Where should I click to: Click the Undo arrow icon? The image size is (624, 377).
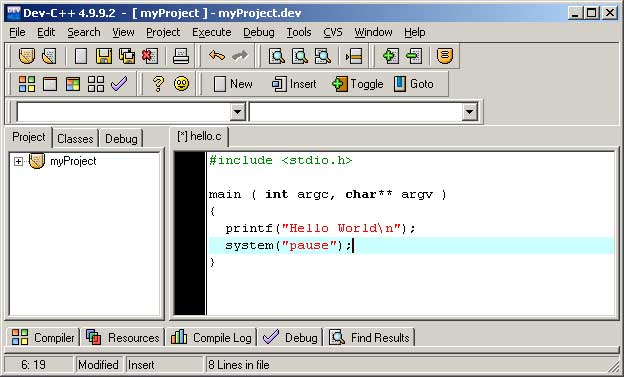pos(216,56)
